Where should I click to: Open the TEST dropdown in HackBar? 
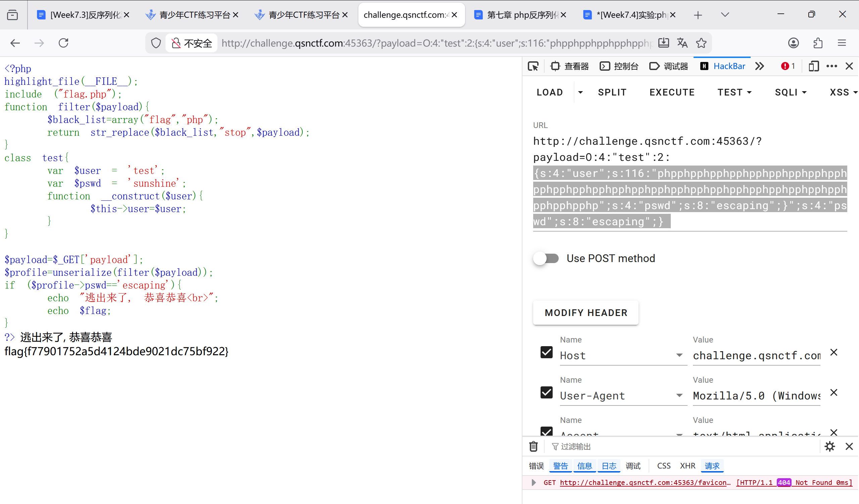pyautogui.click(x=734, y=92)
